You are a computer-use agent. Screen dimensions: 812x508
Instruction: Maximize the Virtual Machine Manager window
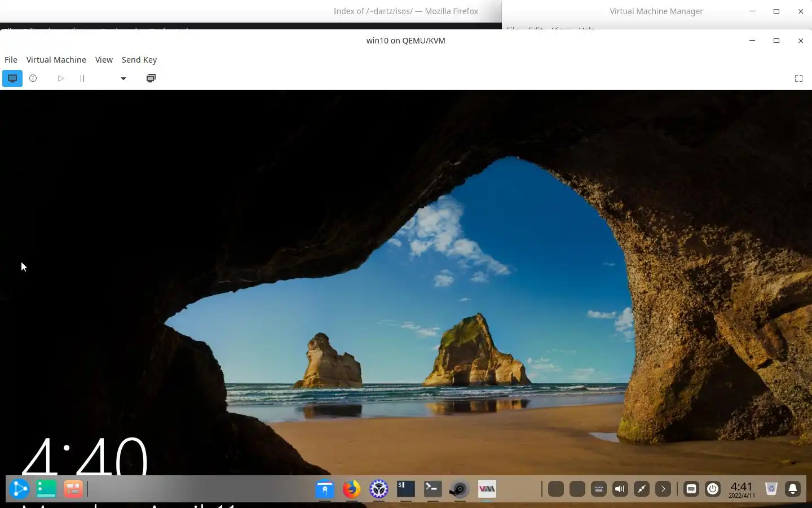click(776, 11)
